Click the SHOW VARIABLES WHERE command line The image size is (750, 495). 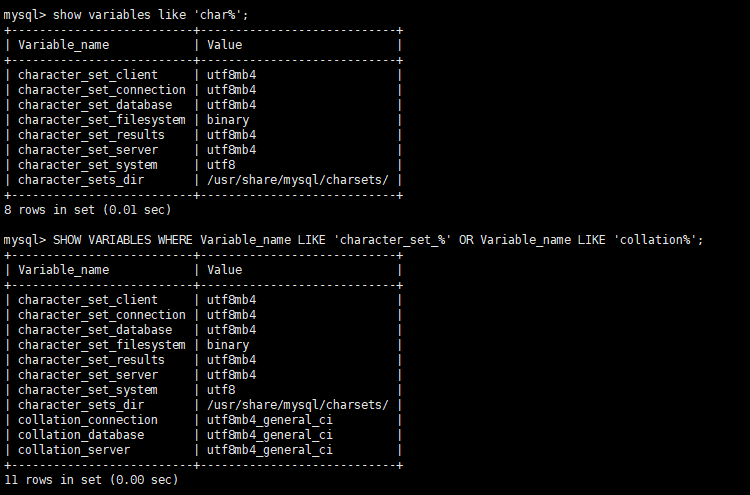[353, 240]
